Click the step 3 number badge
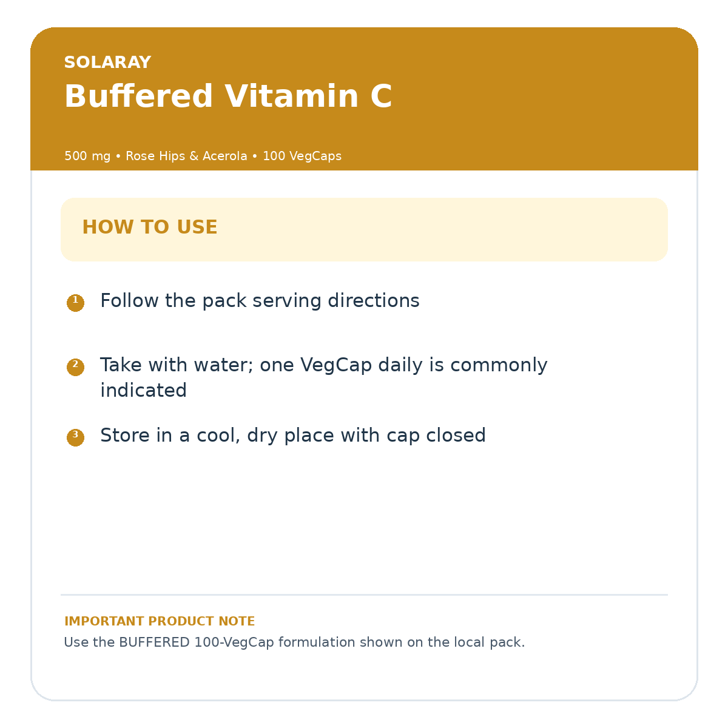Screen dimensions: 728x728 tap(75, 437)
